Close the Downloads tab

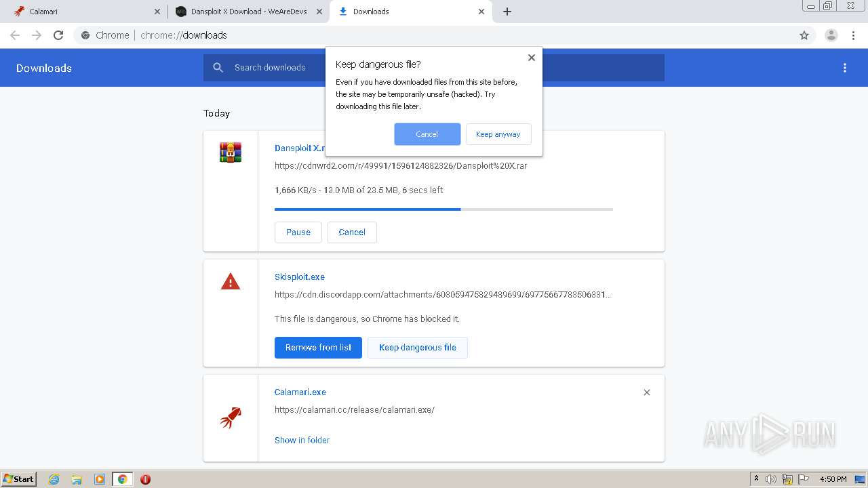(x=481, y=12)
